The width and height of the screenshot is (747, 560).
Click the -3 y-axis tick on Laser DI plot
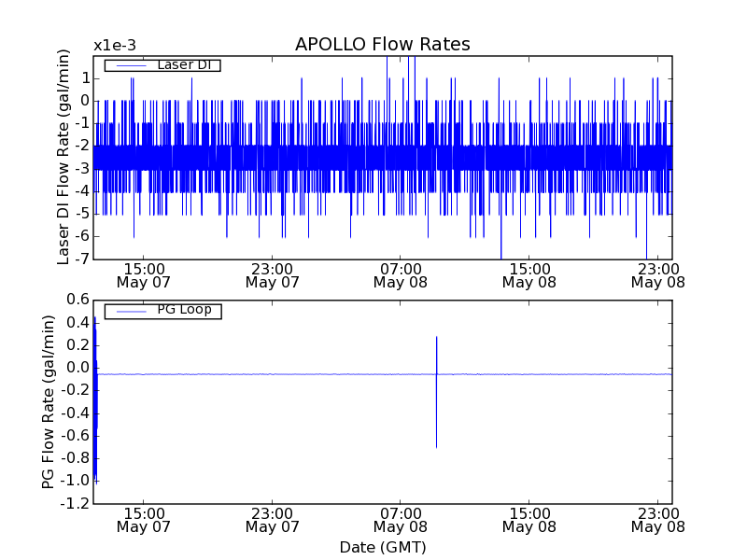(x=81, y=169)
